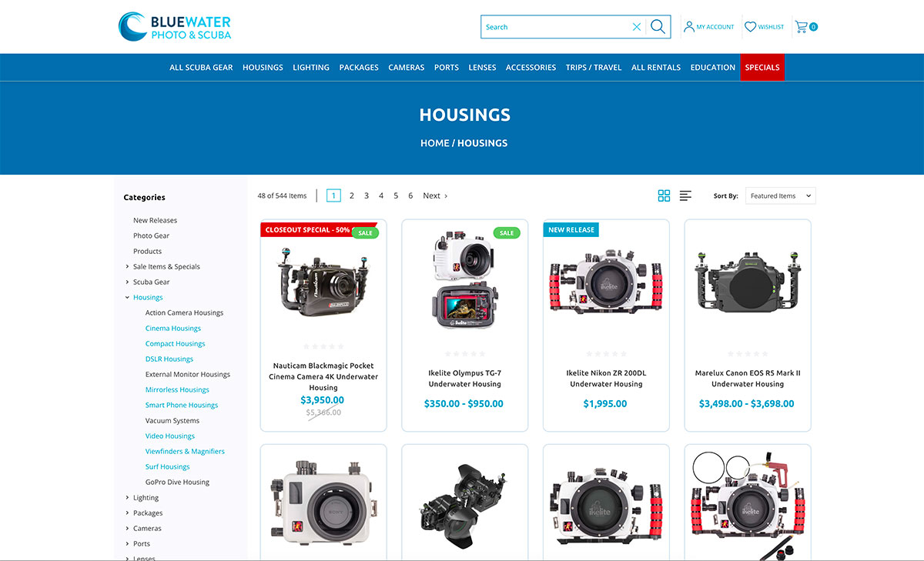Image resolution: width=924 pixels, height=561 pixels.
Task: Click the search magnifying glass icon
Action: click(658, 26)
